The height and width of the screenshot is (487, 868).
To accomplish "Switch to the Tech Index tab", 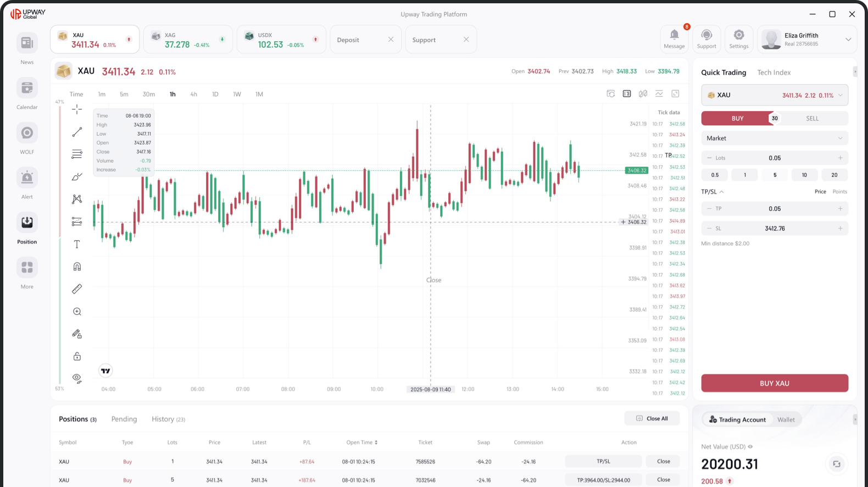I will [x=774, y=73].
